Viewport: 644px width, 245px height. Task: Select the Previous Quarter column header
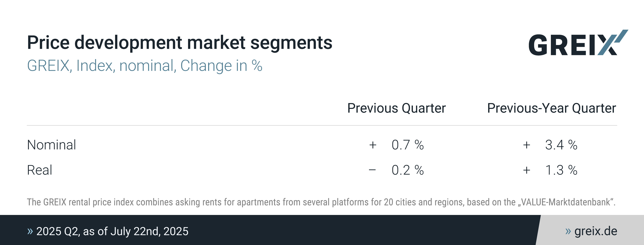pyautogui.click(x=396, y=108)
